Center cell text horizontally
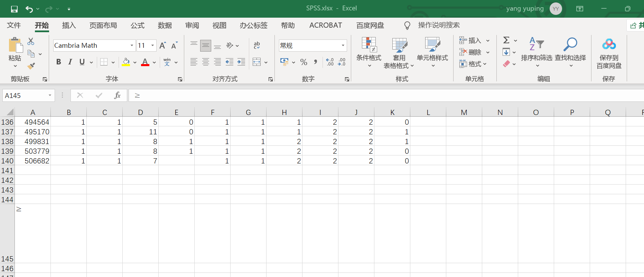This screenshot has height=277, width=644. point(206,62)
